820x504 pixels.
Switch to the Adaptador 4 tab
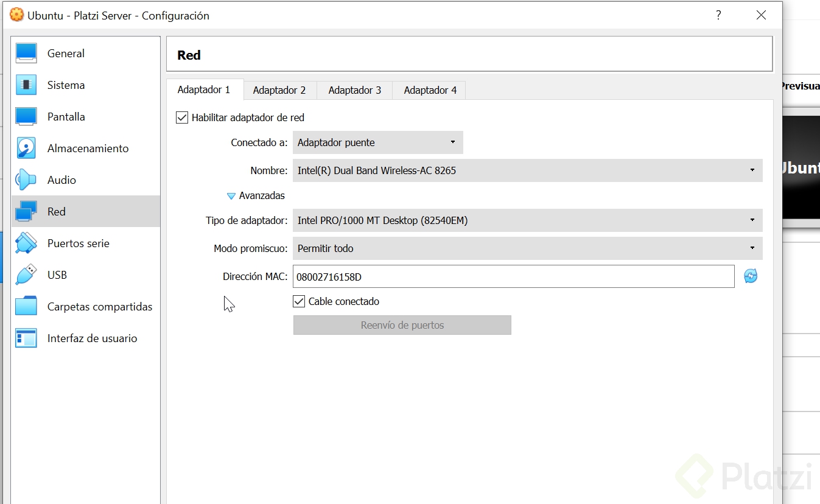430,90
